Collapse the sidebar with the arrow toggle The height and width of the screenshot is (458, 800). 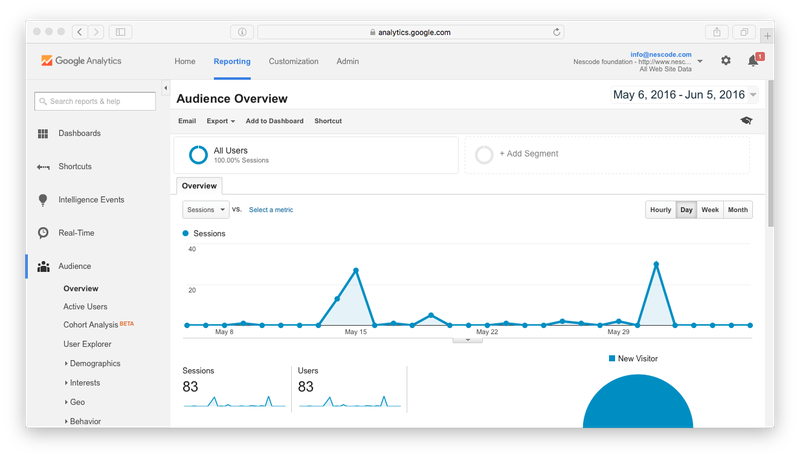pos(165,88)
